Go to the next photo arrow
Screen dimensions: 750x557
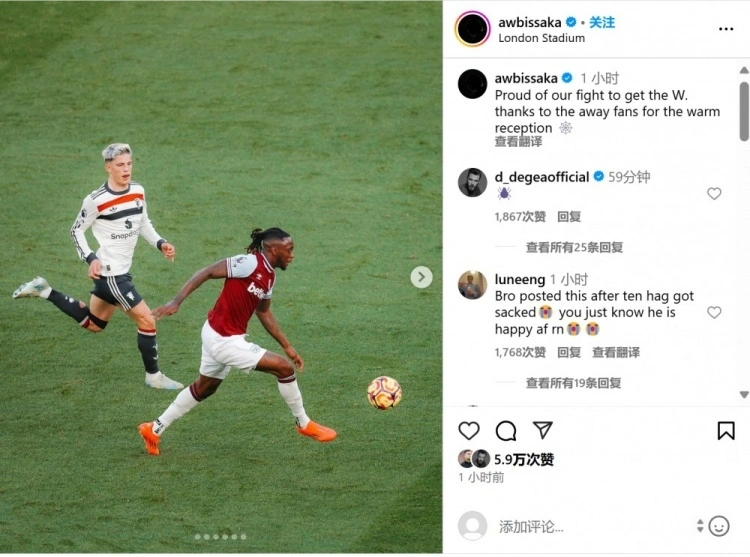tap(421, 277)
